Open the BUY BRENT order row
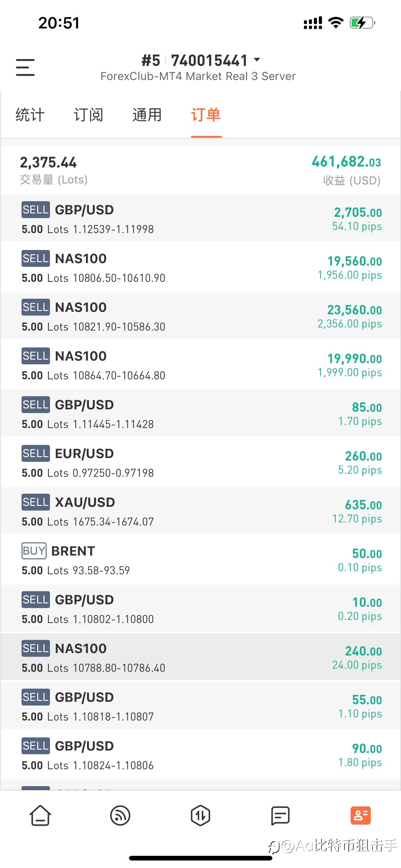This screenshot has height=868, width=401. tap(200, 559)
